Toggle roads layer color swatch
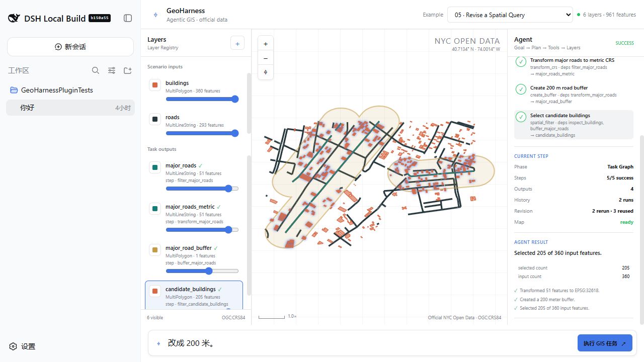 pos(155,119)
